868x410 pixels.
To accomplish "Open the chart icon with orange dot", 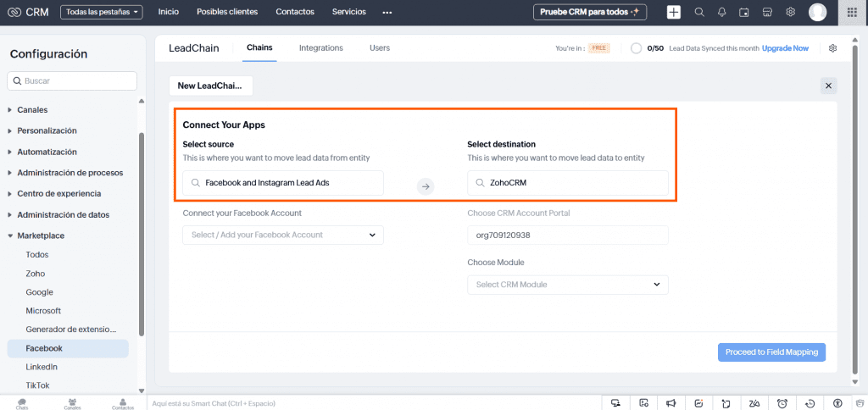I will click(698, 403).
